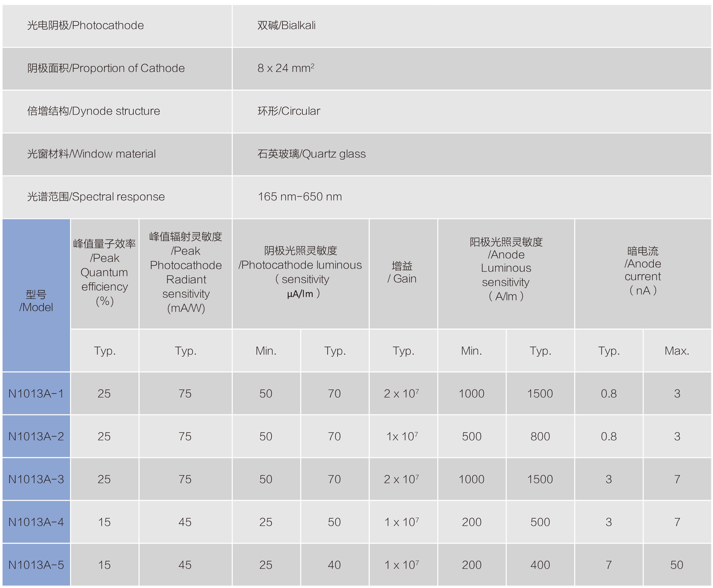
Task: Click the 暗电流 Anode current header
Action: pyautogui.click(x=643, y=271)
